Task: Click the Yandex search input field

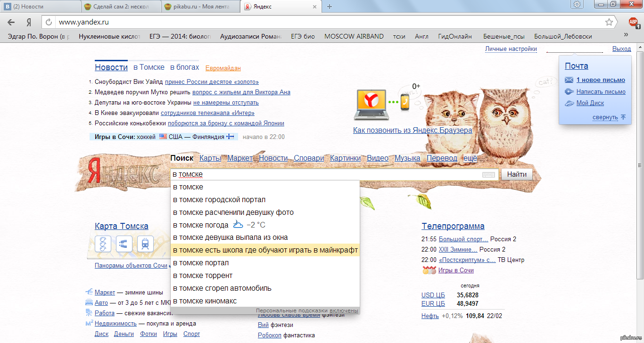Action: click(325, 174)
